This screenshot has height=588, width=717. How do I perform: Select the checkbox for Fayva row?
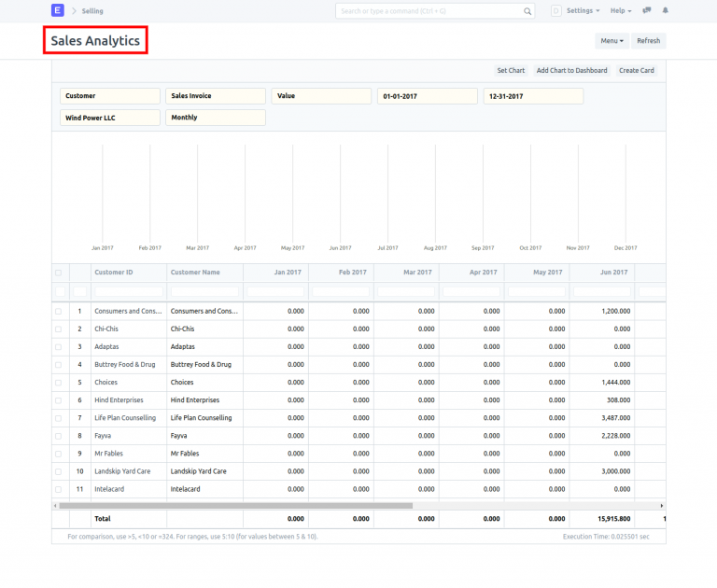pyautogui.click(x=59, y=436)
